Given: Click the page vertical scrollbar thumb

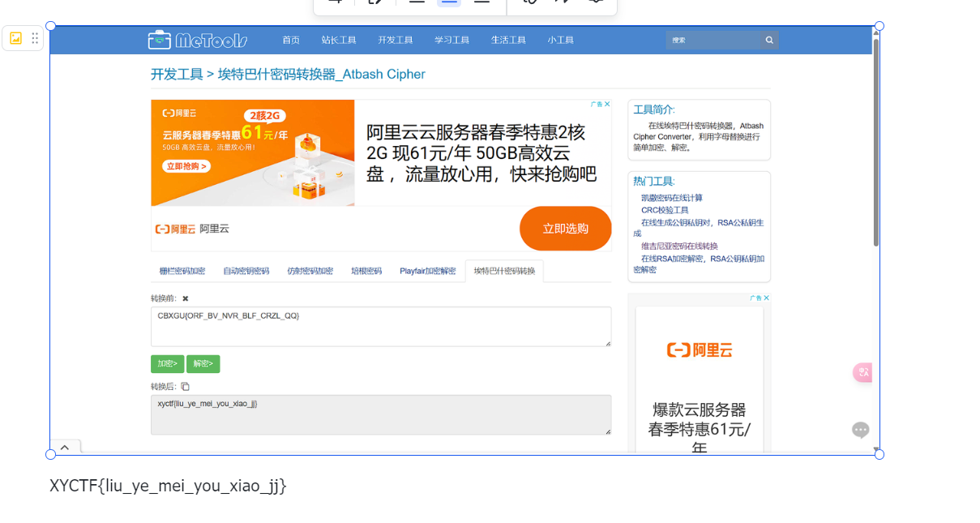Looking at the screenshot, I should [875, 142].
